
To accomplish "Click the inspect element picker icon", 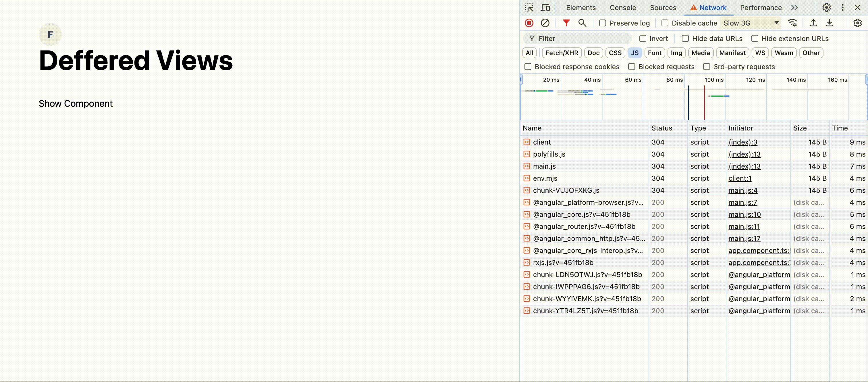I will coord(529,7).
